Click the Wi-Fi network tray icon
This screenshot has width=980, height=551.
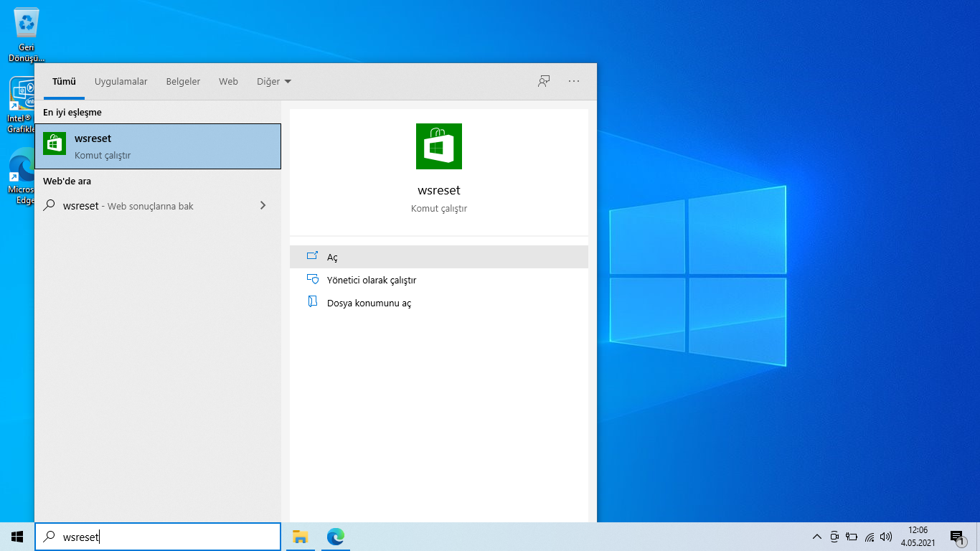click(x=870, y=537)
